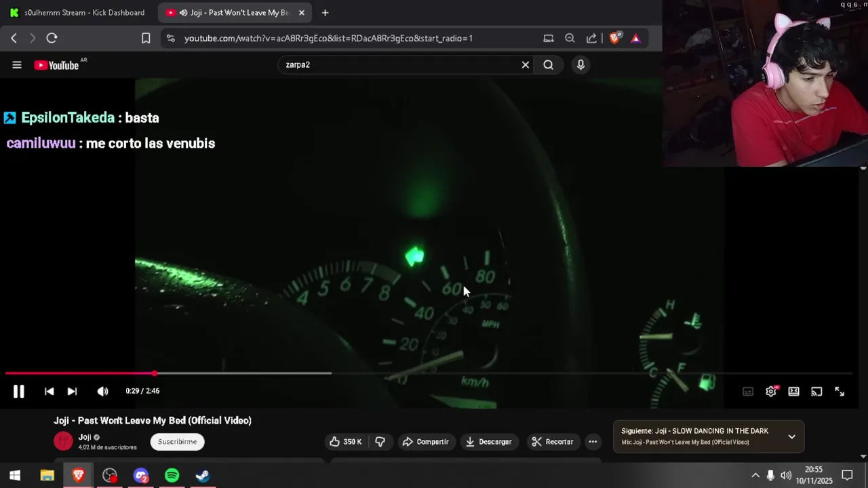868x488 pixels.
Task: Show hidden system tray icons
Action: (x=755, y=476)
